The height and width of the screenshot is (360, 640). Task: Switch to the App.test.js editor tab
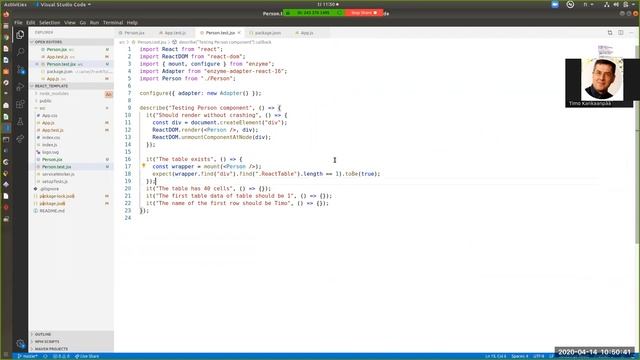[175, 33]
